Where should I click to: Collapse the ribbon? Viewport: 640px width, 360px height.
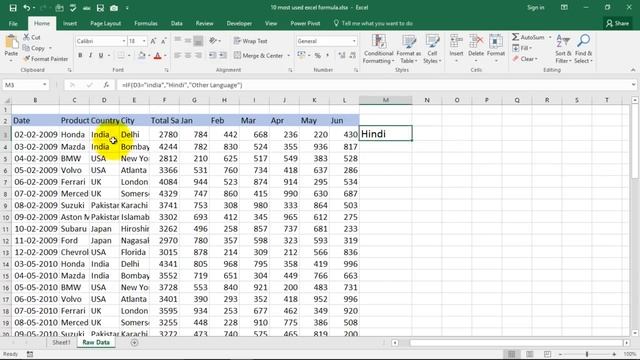click(x=633, y=70)
